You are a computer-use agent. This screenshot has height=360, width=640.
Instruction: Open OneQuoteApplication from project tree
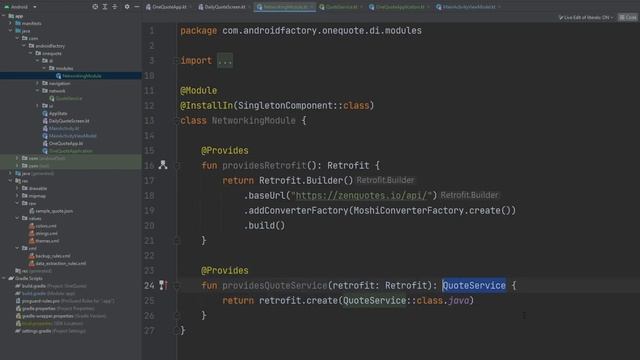click(71, 151)
